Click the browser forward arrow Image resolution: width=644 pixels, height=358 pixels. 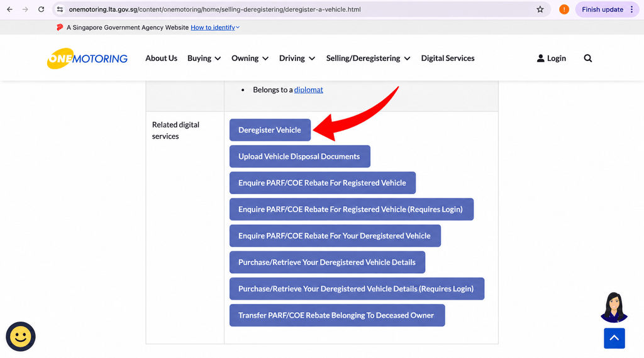click(25, 9)
